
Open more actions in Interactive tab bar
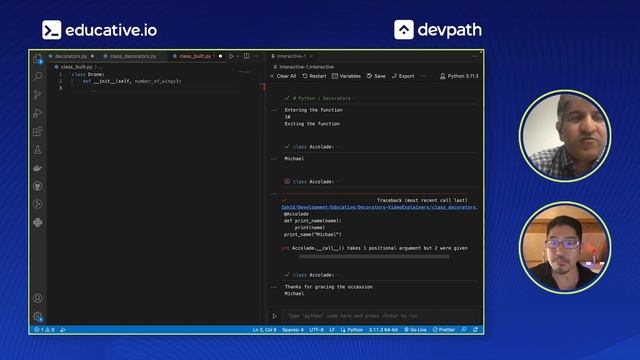click(474, 56)
